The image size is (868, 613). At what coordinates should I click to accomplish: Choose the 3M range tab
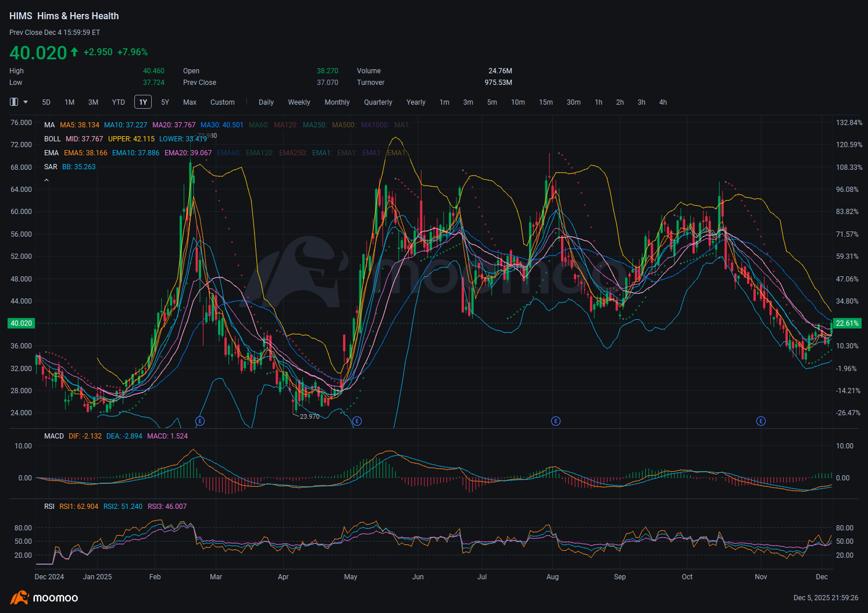click(x=93, y=102)
